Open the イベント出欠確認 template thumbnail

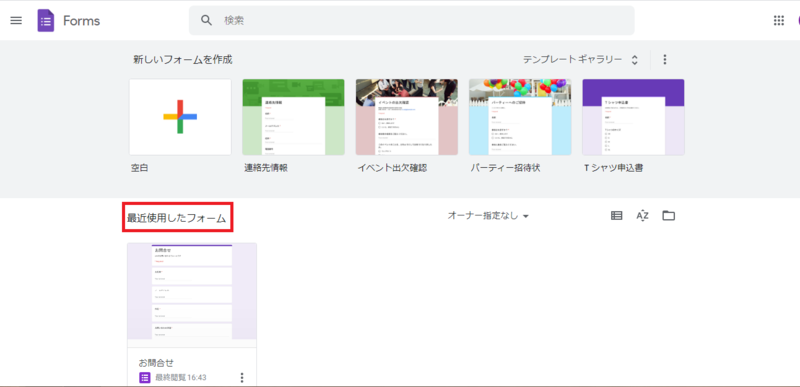tap(407, 117)
